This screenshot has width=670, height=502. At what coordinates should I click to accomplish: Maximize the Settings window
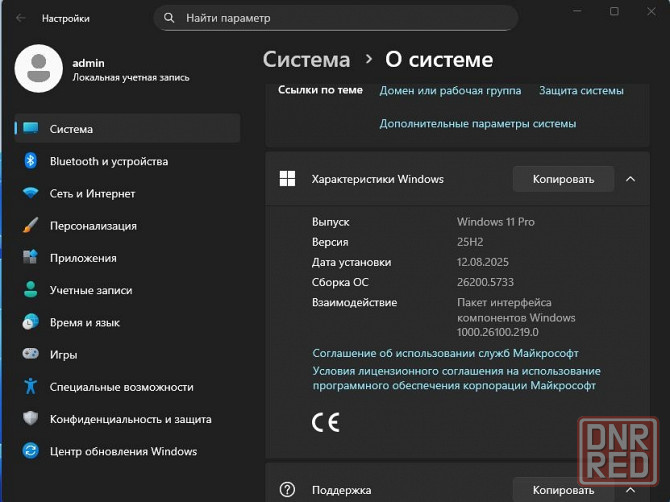coord(614,12)
